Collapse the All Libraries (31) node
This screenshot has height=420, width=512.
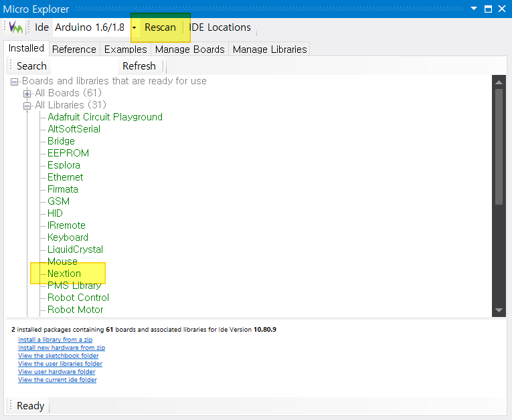pos(27,106)
